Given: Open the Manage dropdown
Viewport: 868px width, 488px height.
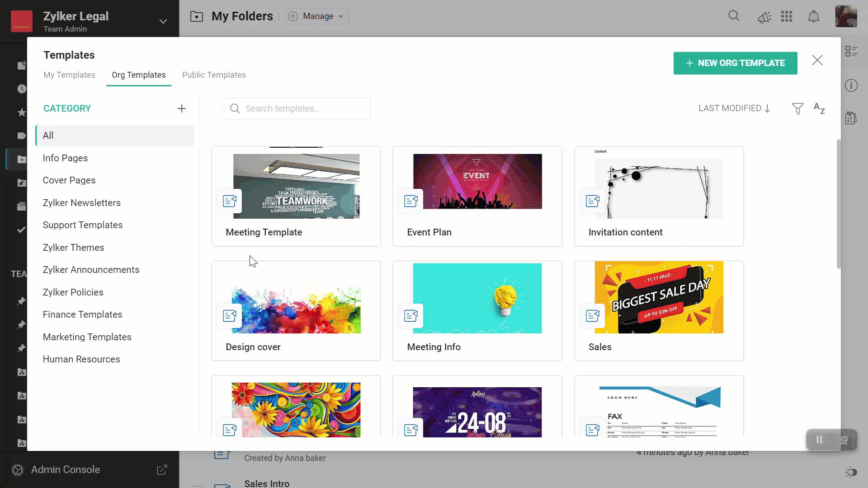Looking at the screenshot, I should pyautogui.click(x=317, y=16).
